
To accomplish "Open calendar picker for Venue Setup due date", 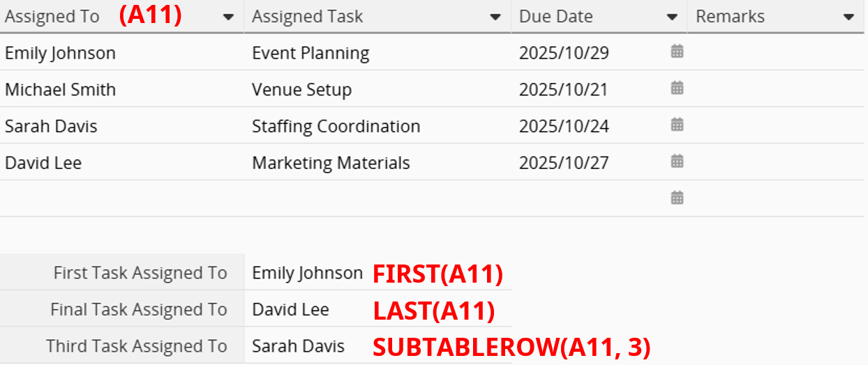I will [677, 89].
